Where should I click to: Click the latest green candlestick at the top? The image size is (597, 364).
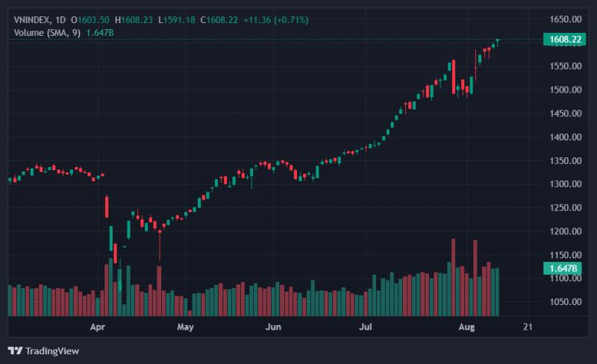(x=497, y=42)
